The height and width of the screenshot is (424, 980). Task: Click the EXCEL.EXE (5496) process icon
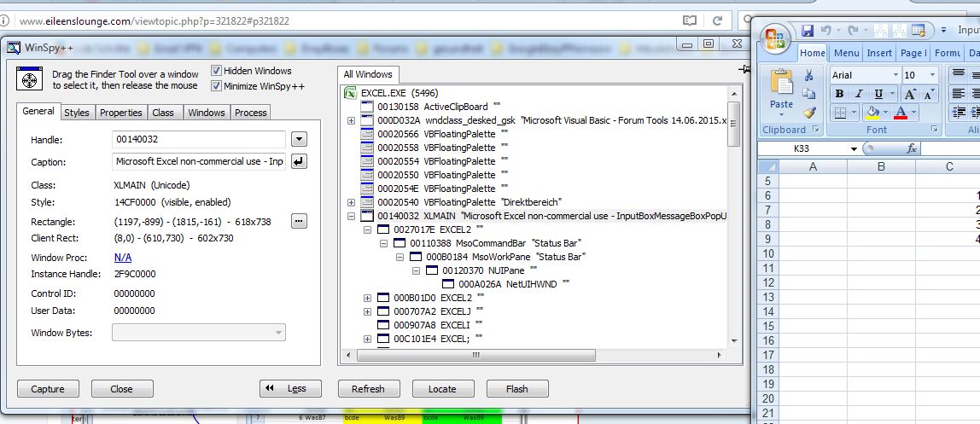click(x=351, y=93)
